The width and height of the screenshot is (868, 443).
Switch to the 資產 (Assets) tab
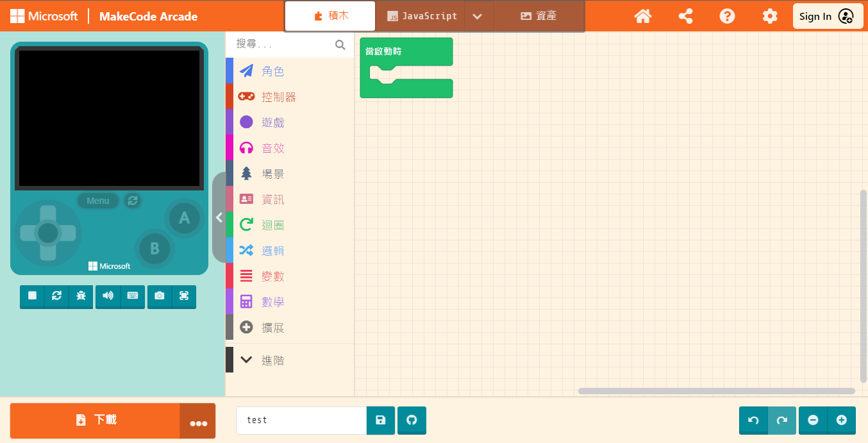coord(538,16)
